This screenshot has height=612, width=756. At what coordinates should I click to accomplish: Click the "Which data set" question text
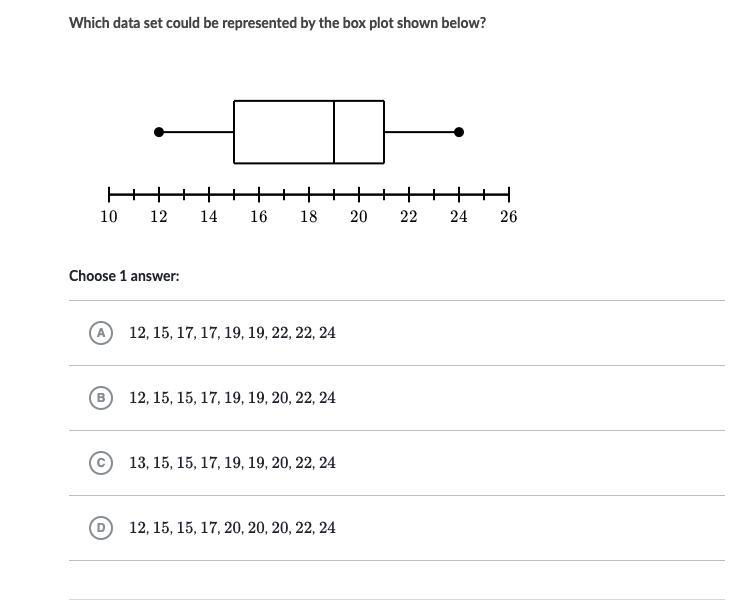[277, 22]
